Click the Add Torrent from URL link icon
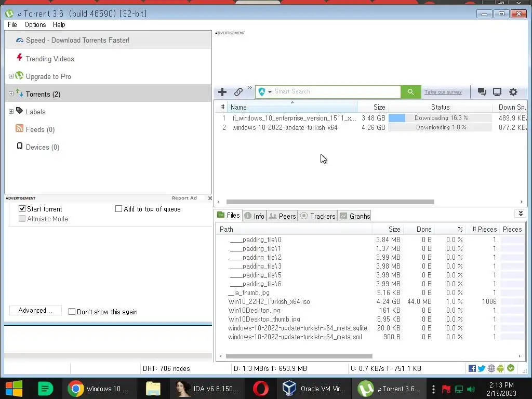 [238, 91]
